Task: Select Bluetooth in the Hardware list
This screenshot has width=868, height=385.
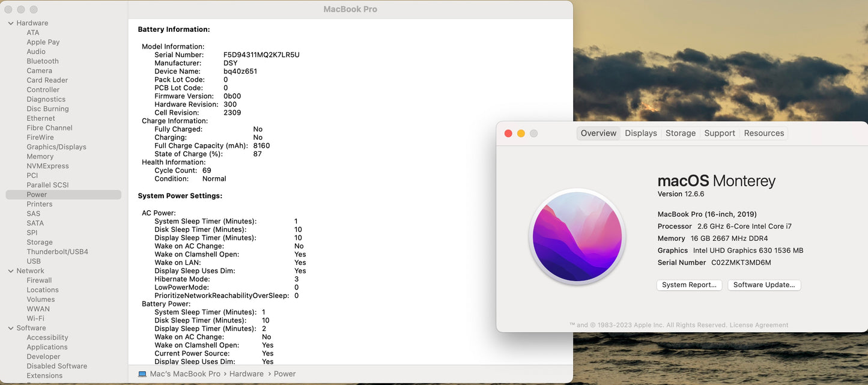Action: (43, 61)
